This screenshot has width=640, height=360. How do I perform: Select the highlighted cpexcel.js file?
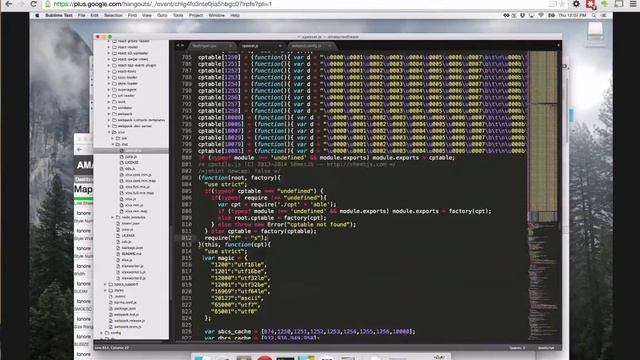(131, 151)
